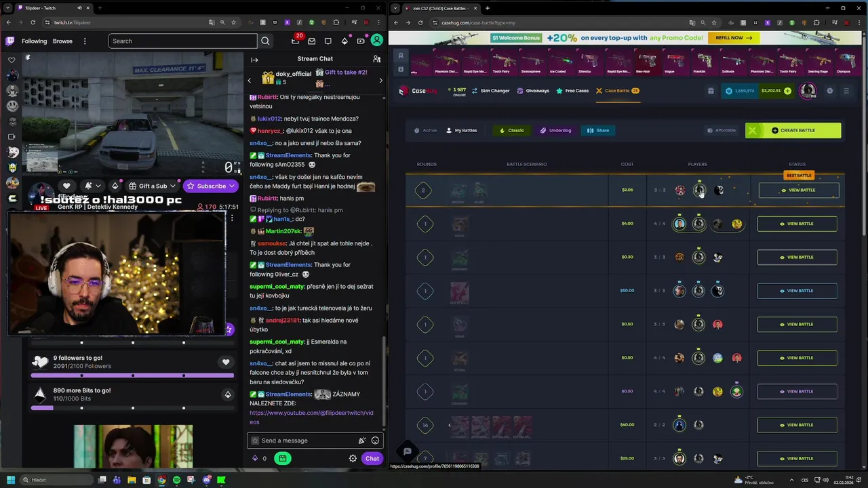The height and width of the screenshot is (488, 868).
Task: Add funds with the green plus button
Action: tap(787, 91)
